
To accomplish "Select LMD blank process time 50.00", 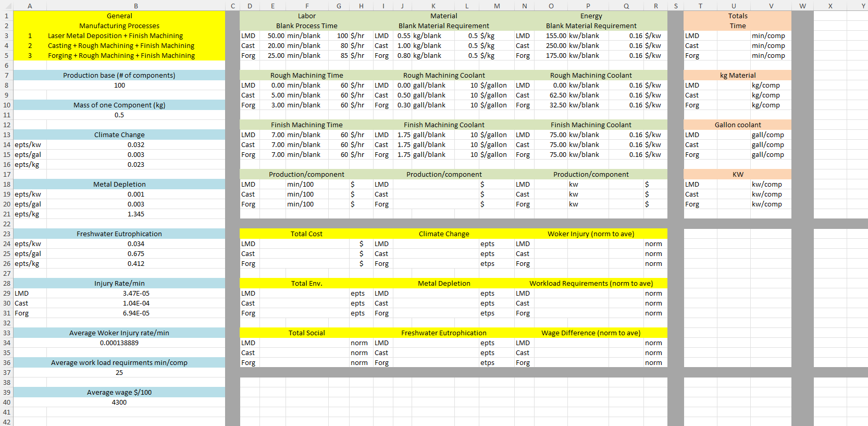I will [272, 35].
